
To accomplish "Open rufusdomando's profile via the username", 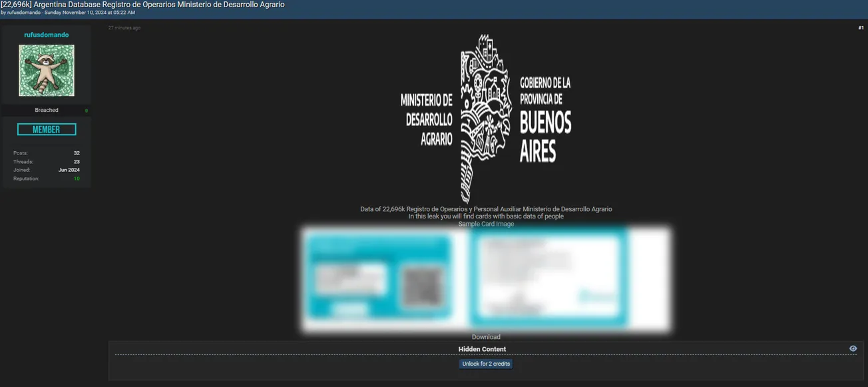I will click(x=46, y=34).
